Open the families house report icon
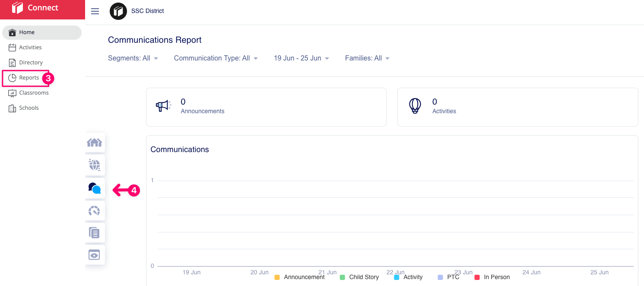 click(95, 143)
